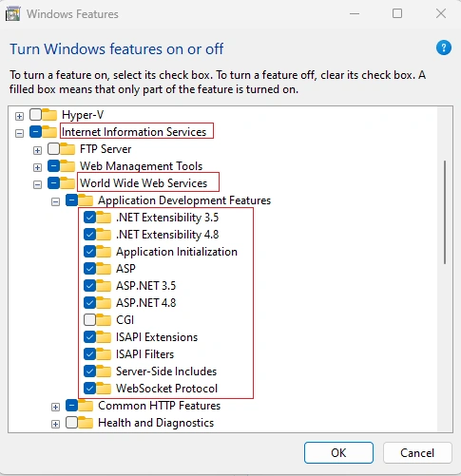Click the Health and Diagnostics folder icon
Image resolution: width=461 pixels, height=476 pixels.
(86, 422)
